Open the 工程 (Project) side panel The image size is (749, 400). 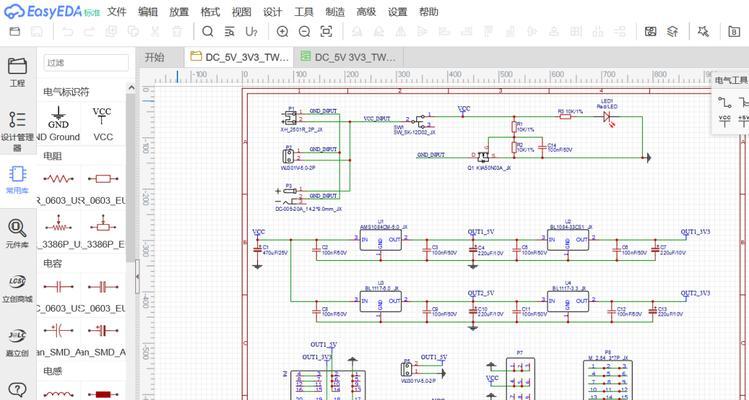point(18,72)
